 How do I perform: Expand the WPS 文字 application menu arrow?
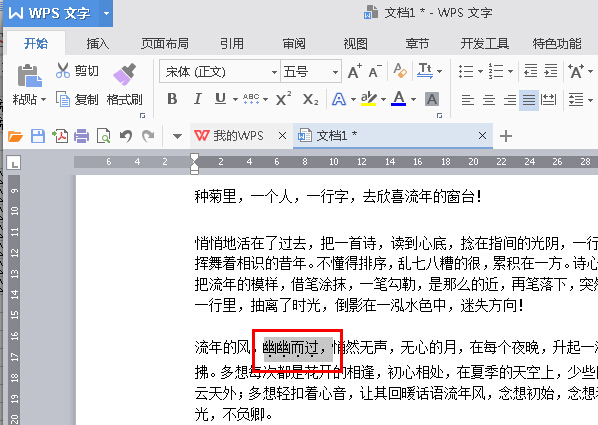pyautogui.click(x=106, y=13)
